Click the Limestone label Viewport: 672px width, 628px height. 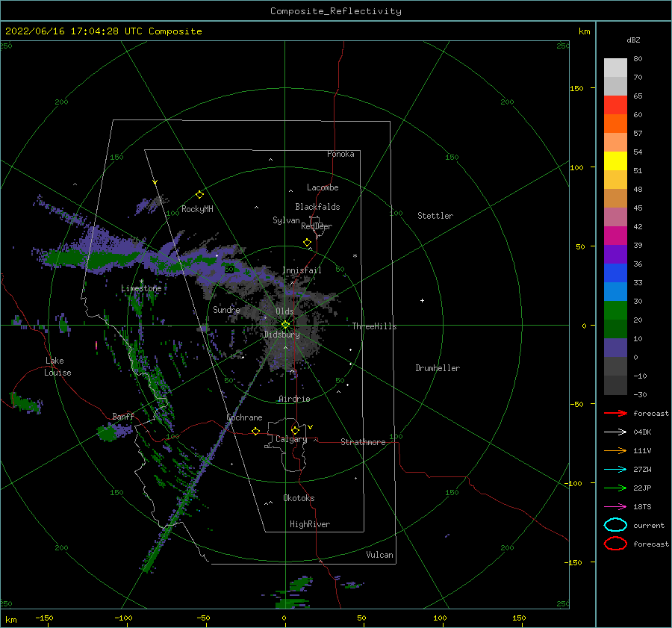(141, 288)
